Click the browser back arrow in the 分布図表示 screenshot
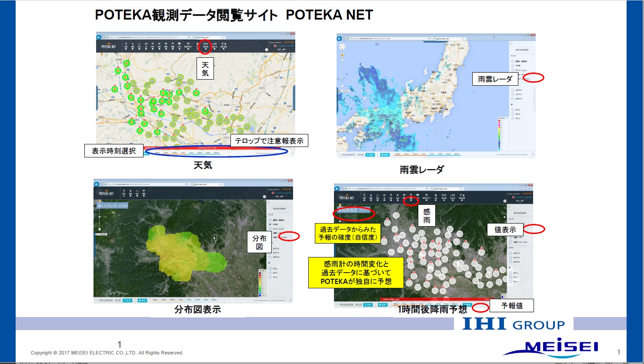Viewport: 644px width, 364px height. tap(96, 184)
